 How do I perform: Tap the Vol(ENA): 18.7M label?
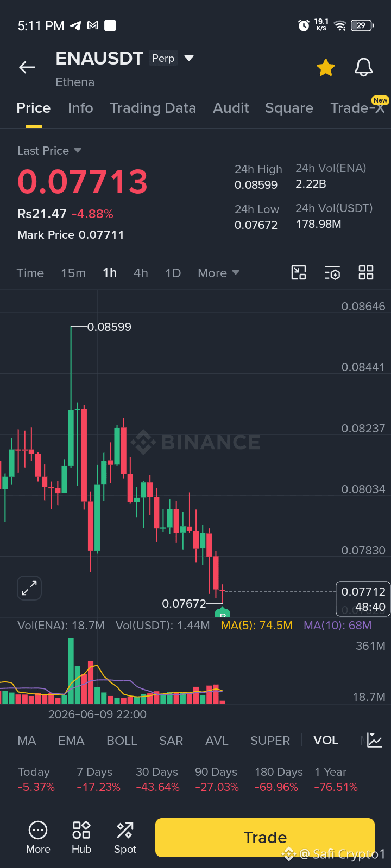(x=61, y=626)
